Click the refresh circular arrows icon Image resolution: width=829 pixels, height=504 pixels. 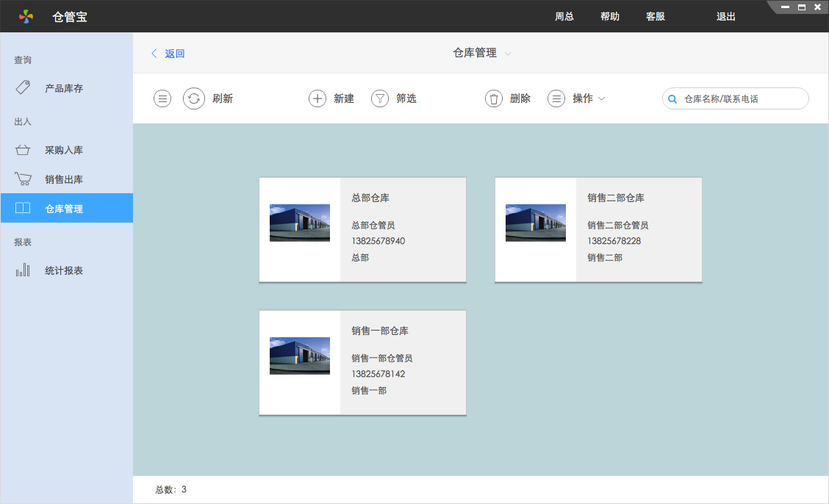click(194, 98)
